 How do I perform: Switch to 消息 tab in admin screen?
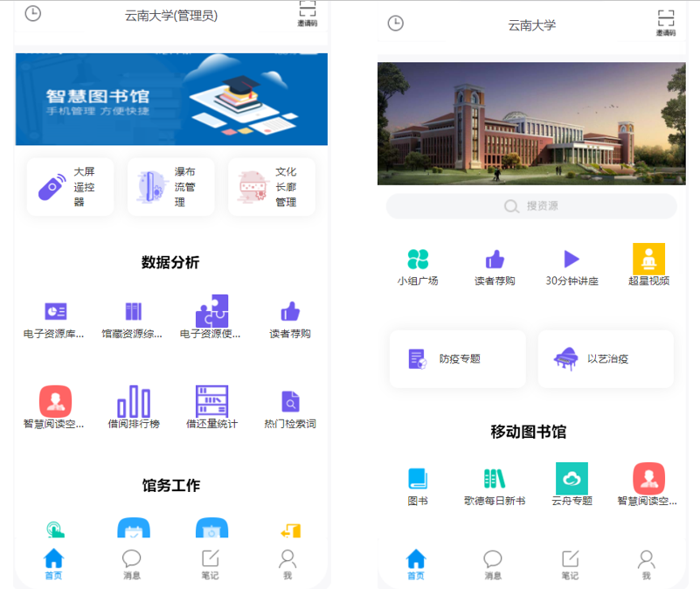[x=132, y=564]
